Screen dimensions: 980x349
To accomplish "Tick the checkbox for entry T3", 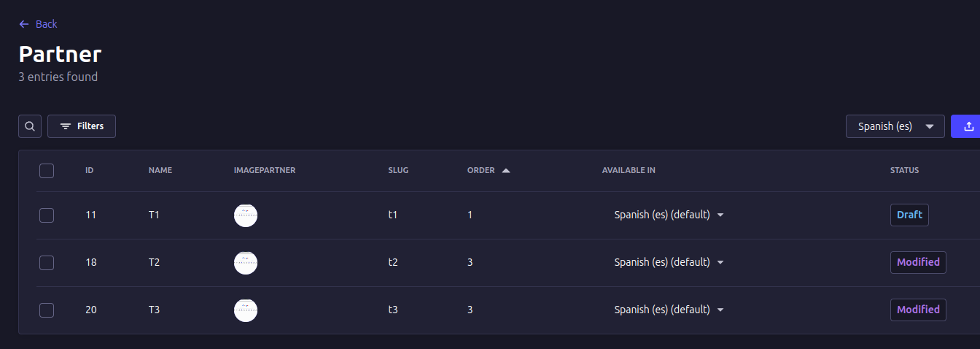I will click(47, 310).
